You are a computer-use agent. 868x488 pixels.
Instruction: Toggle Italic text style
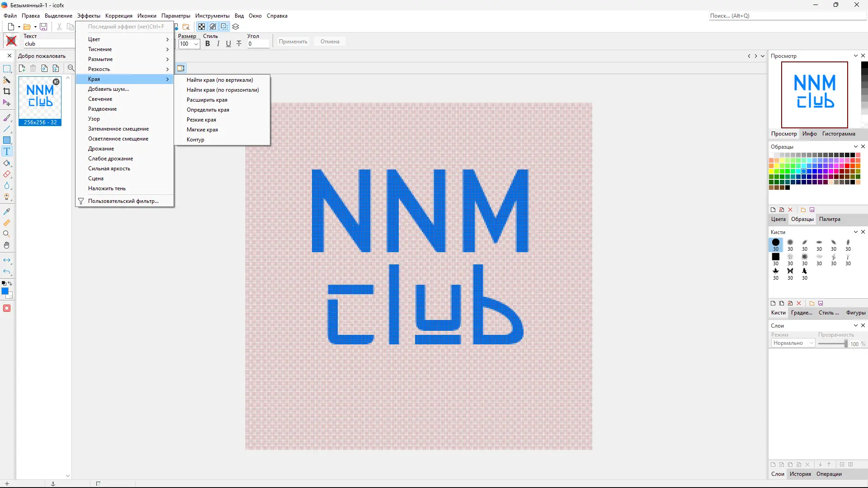coord(218,44)
